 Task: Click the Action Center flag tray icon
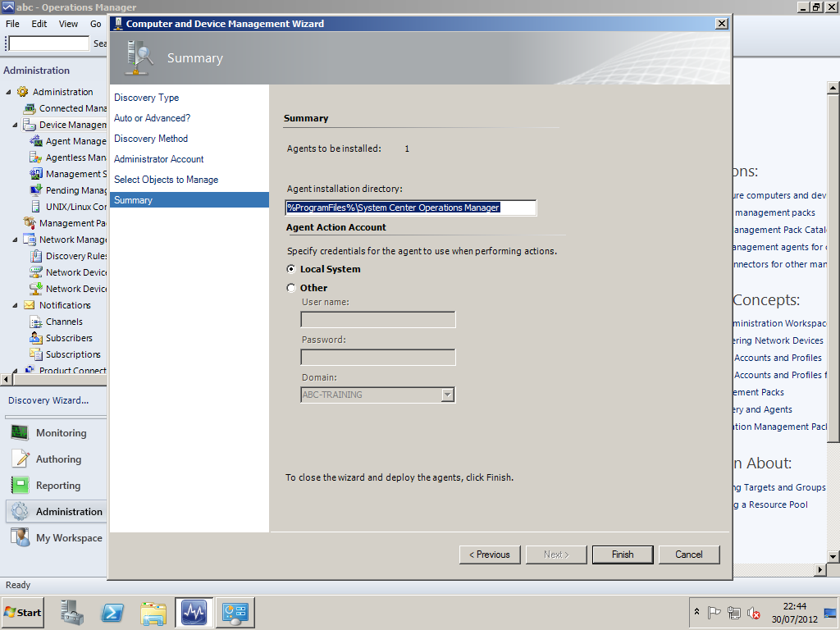coord(714,612)
